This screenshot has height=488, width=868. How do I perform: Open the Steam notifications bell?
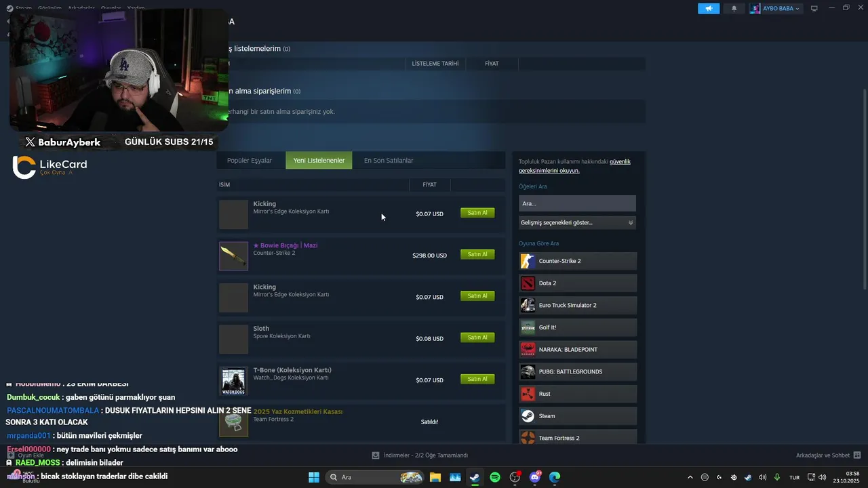[734, 8]
